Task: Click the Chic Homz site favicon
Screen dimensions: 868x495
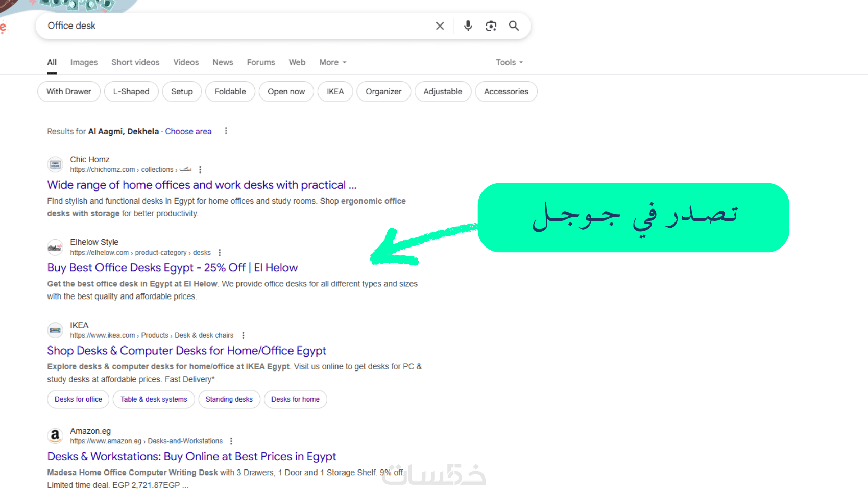Action: 55,165
